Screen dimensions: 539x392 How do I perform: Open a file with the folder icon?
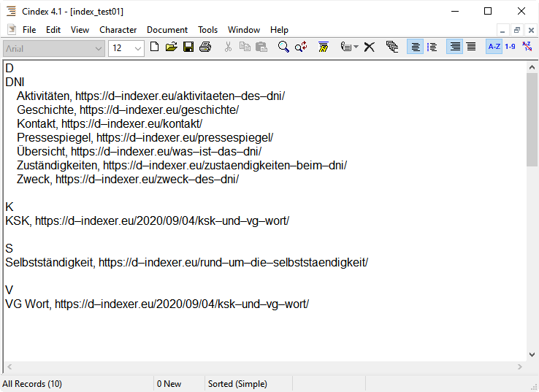coord(172,47)
